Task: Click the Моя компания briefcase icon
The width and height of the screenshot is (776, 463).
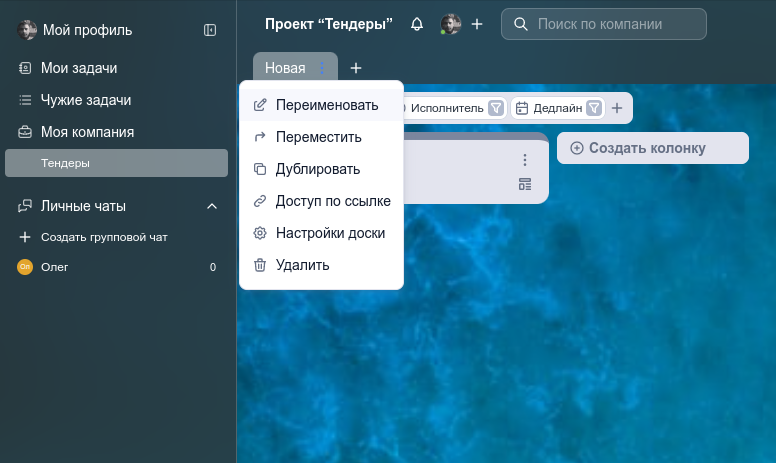Action: click(x=25, y=132)
